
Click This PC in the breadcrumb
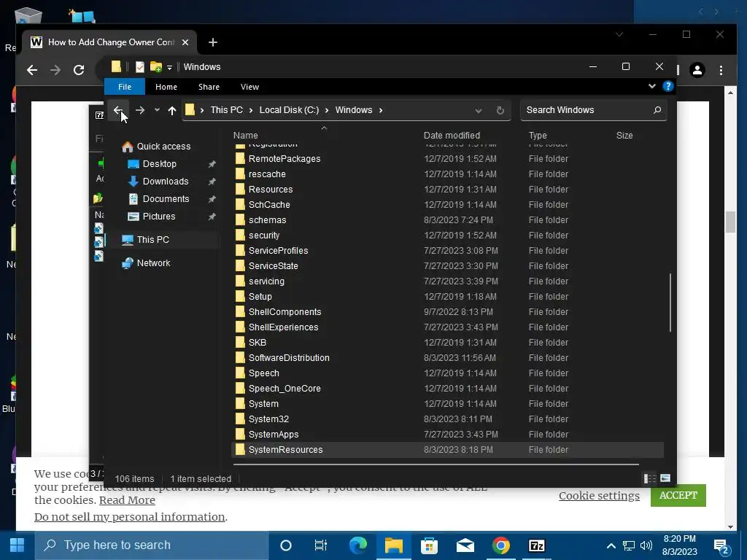226,110
